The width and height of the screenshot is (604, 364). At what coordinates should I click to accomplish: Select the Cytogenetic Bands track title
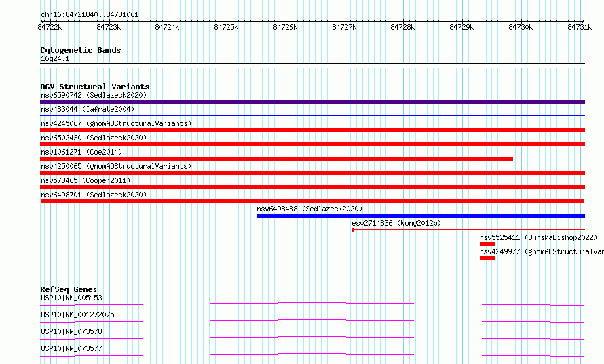pos(81,50)
